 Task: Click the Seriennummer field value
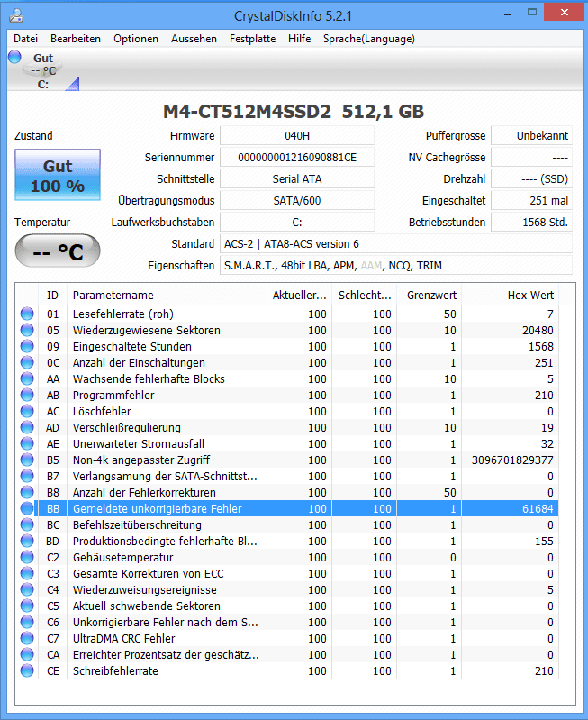[297, 158]
